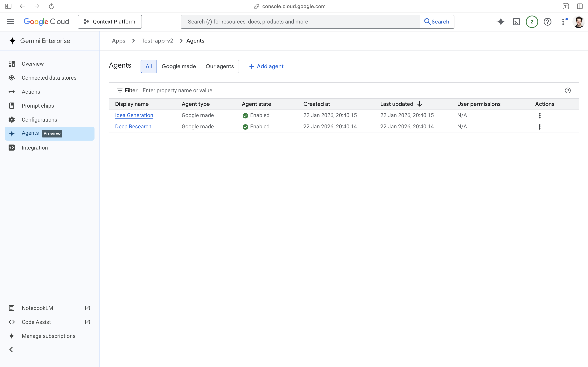This screenshot has width=588, height=367.
Task: Switch to Google made agents filter
Action: click(178, 66)
